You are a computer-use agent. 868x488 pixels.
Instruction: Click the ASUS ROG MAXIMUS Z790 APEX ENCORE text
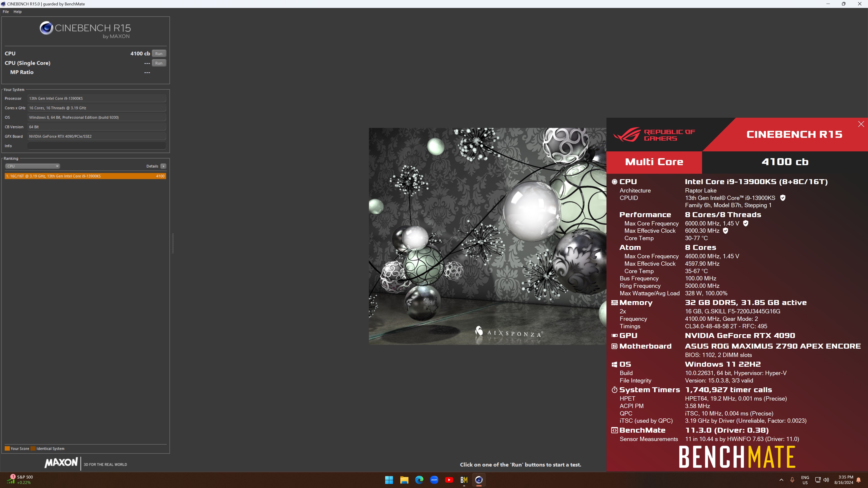(x=773, y=346)
